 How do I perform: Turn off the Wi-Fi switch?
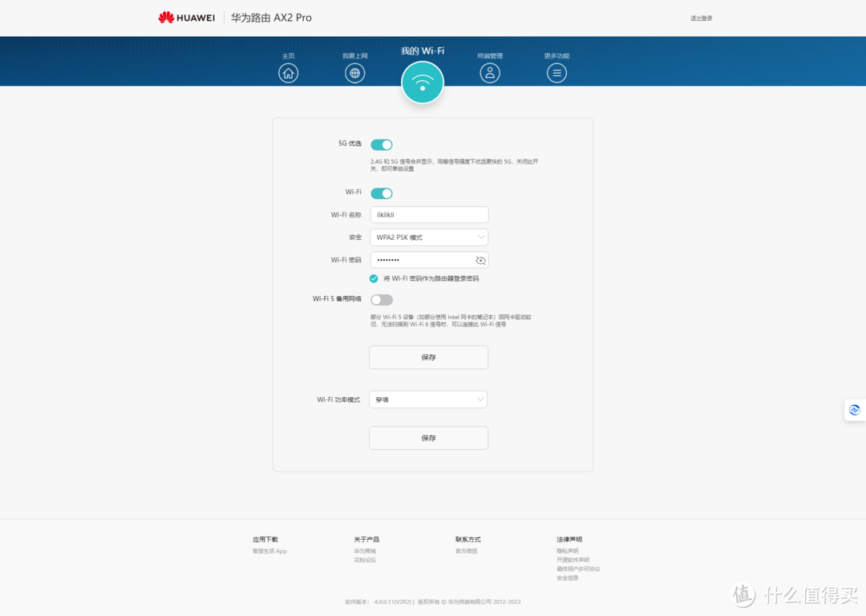(x=382, y=193)
